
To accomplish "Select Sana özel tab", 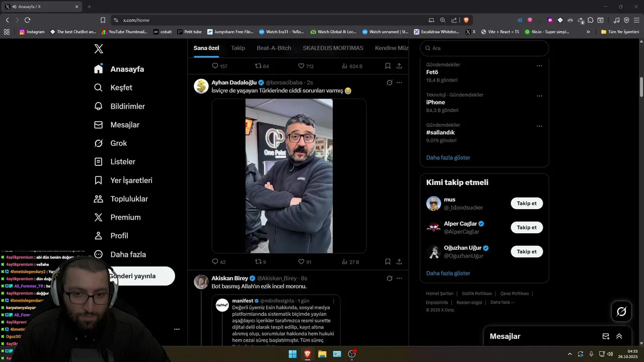I will (206, 48).
